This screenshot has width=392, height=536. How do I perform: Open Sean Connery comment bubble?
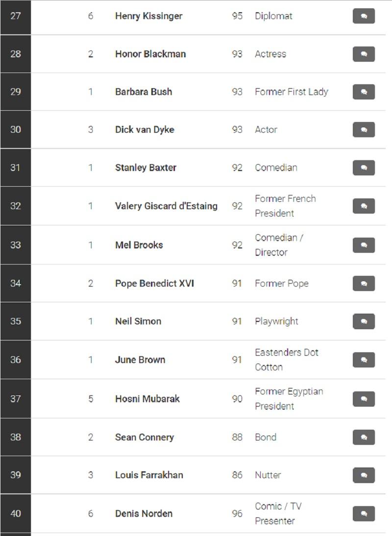[x=364, y=437]
